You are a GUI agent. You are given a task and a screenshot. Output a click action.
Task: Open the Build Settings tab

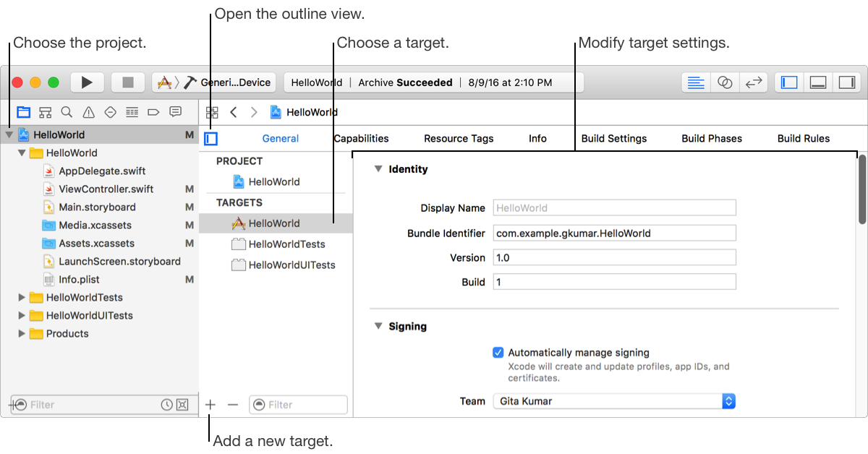click(x=614, y=138)
